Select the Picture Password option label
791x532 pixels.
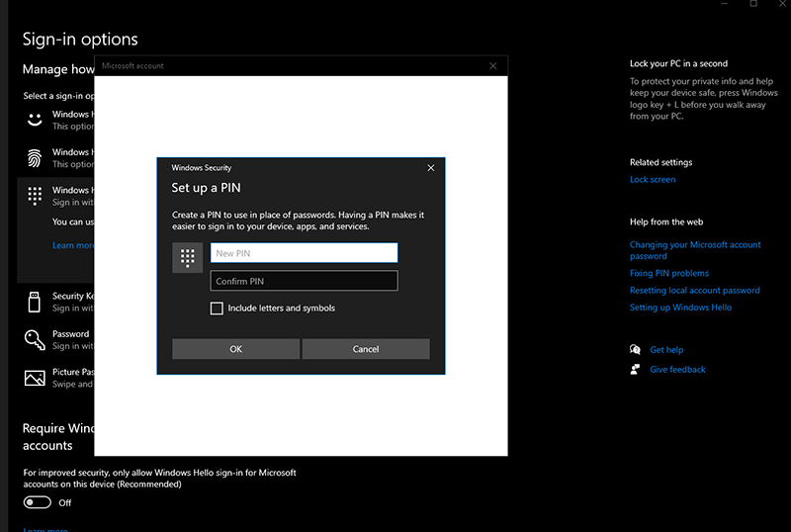point(73,372)
